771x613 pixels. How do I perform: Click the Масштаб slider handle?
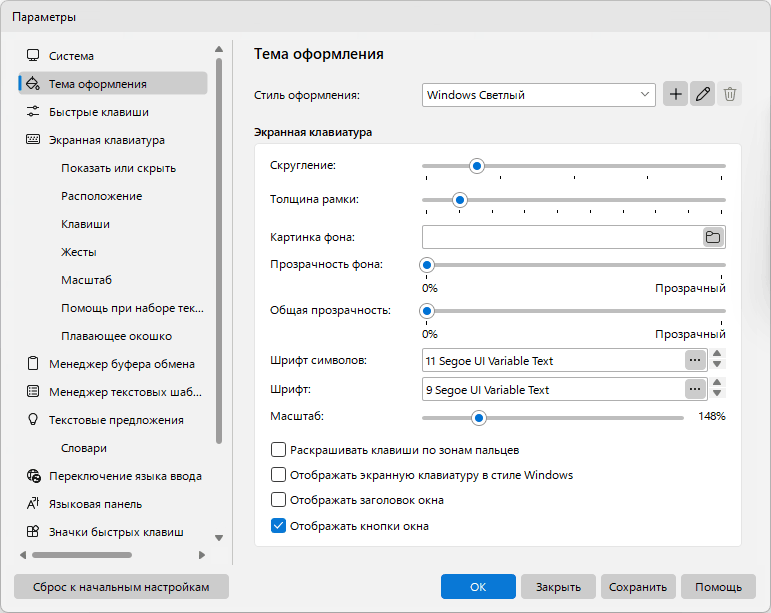click(x=478, y=418)
